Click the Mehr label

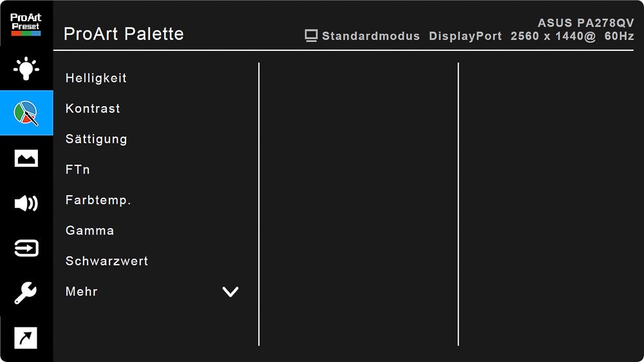pos(82,292)
